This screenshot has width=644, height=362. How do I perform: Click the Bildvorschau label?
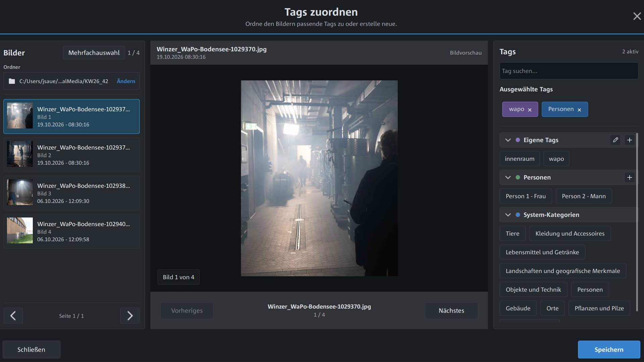pyautogui.click(x=466, y=53)
